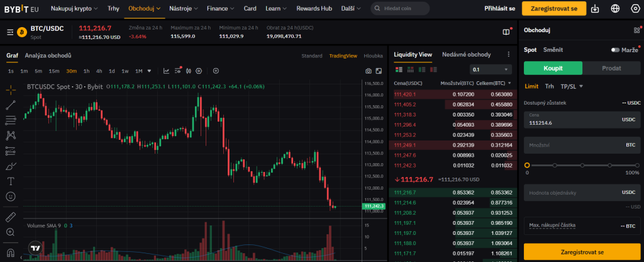This screenshot has height=262, width=644.
Task: Expand the Finance menu
Action: (221, 8)
